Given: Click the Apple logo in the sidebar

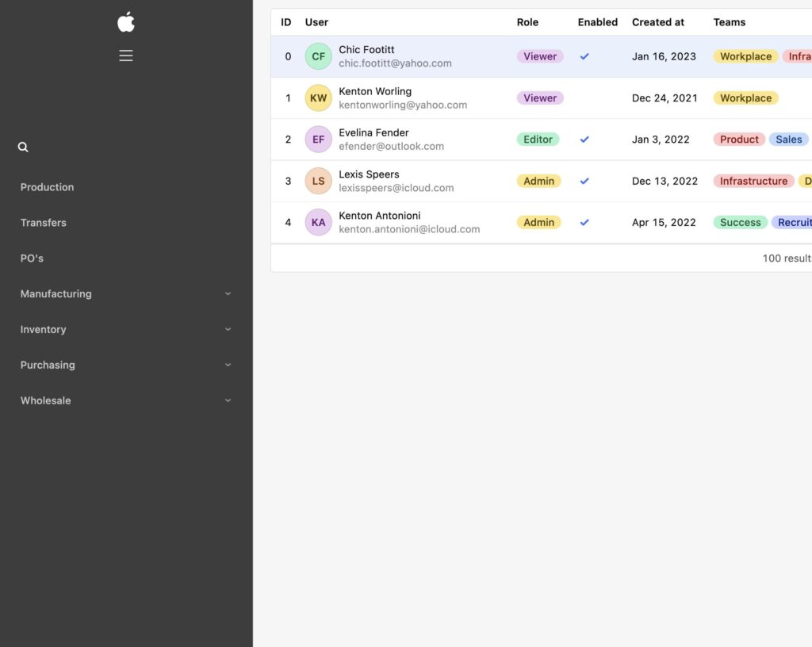Looking at the screenshot, I should pos(125,21).
